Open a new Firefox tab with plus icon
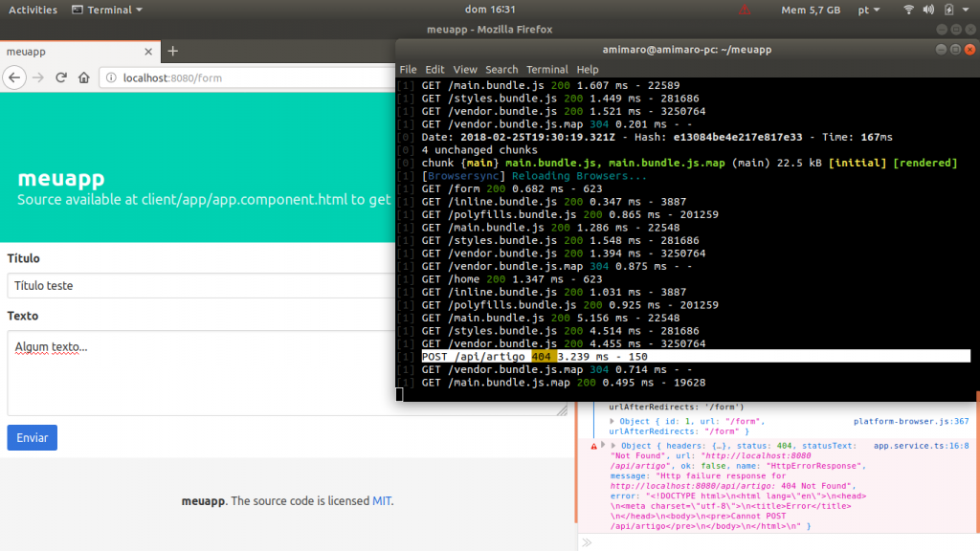 (173, 51)
